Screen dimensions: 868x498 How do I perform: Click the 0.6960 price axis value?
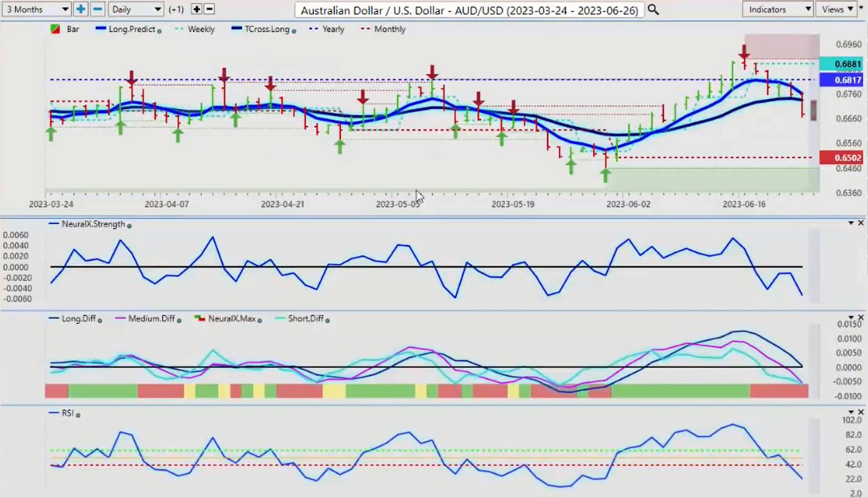(x=849, y=45)
